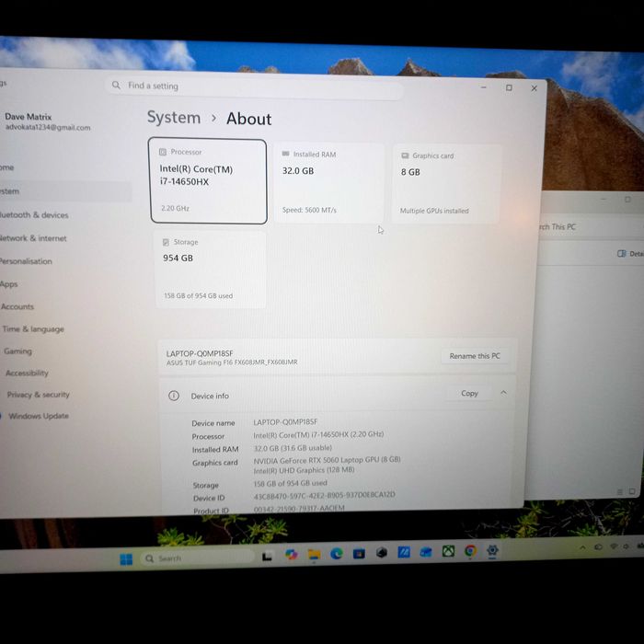The height and width of the screenshot is (644, 644).
Task: Open Windows Update settings
Action: [39, 416]
